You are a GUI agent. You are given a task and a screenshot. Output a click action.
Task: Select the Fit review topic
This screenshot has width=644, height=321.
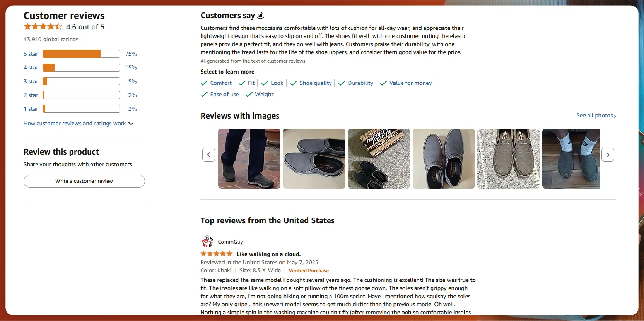coord(251,83)
